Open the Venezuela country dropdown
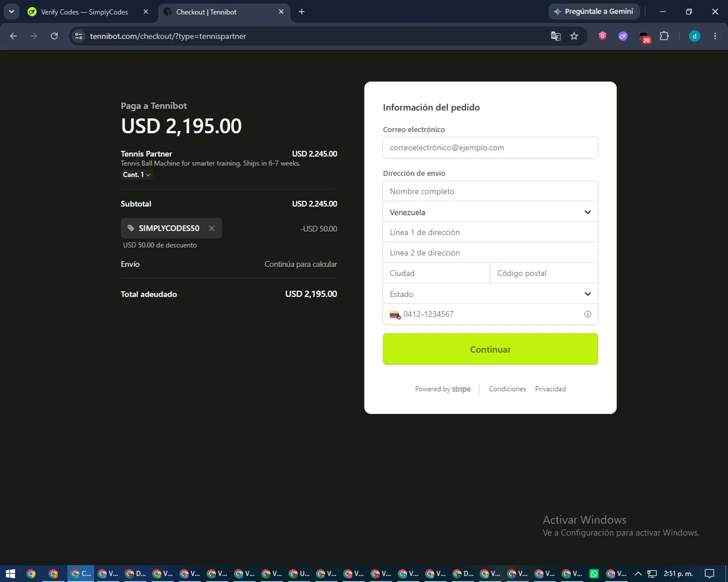Image resolution: width=728 pixels, height=582 pixels. point(490,212)
